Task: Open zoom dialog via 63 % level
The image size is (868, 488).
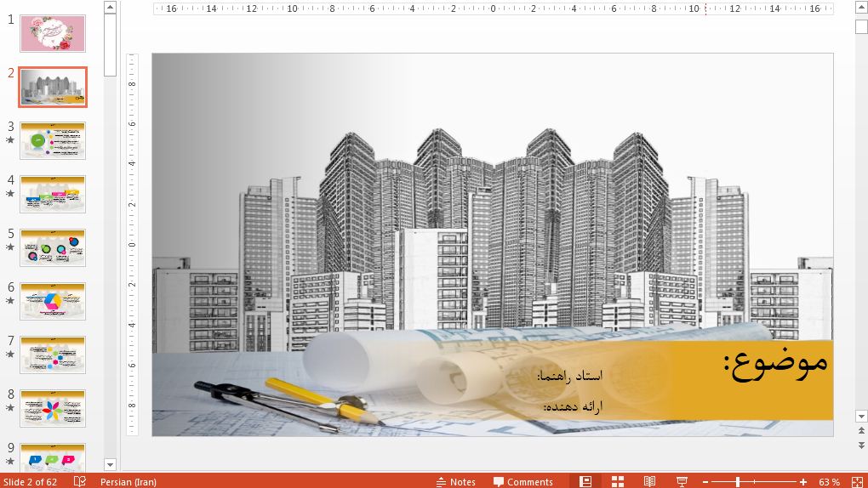Action: pyautogui.click(x=829, y=482)
